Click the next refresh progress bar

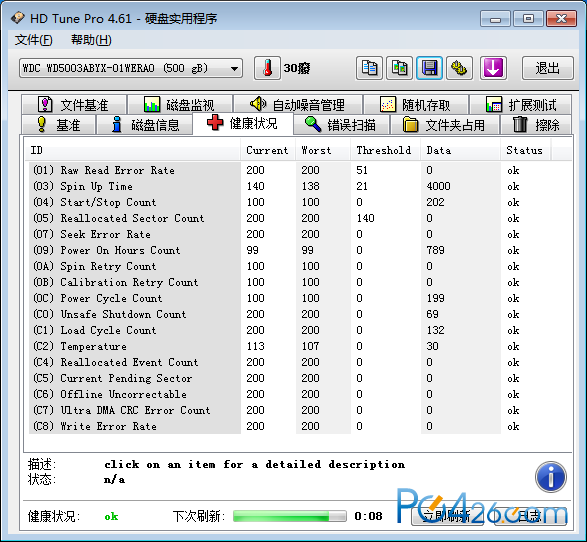(289, 516)
